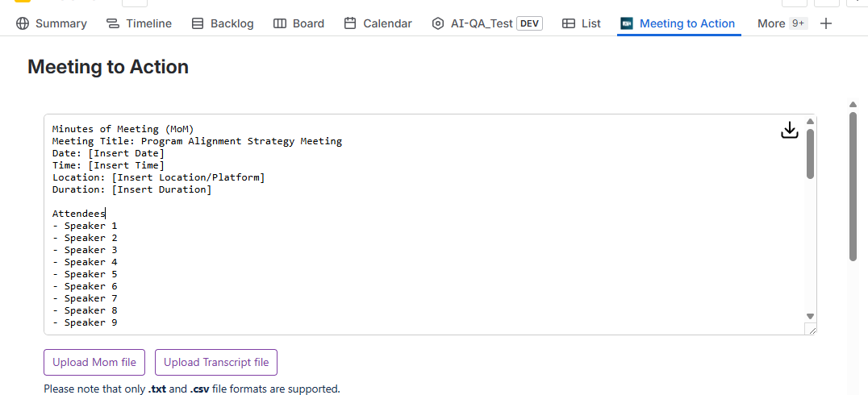Viewport: 868px width, 395px height.
Task: Click the List tab icon
Action: (569, 23)
